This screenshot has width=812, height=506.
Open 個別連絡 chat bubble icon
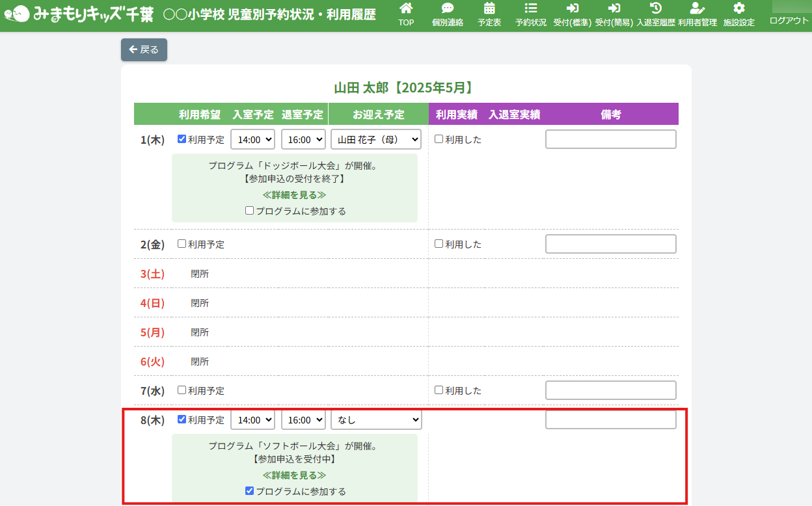point(447,9)
